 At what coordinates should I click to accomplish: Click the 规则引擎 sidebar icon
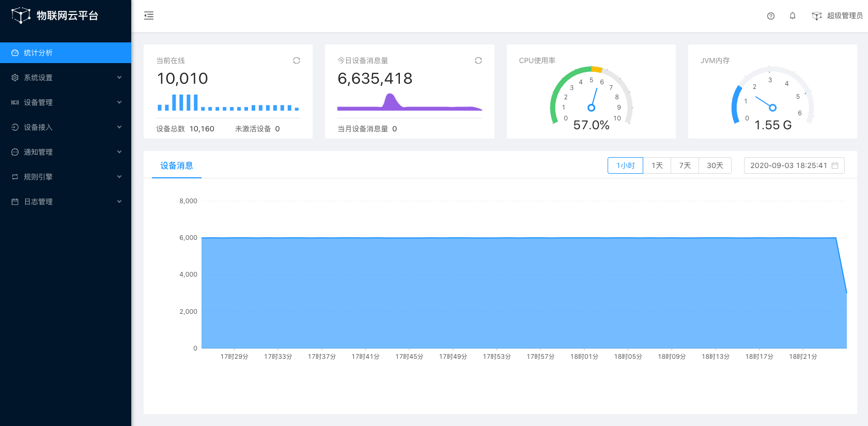pos(15,177)
